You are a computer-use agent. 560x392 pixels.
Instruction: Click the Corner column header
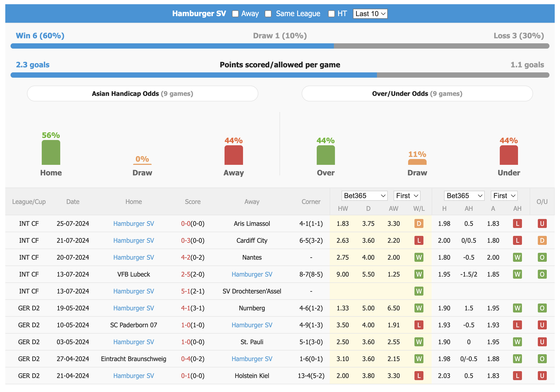point(311,202)
